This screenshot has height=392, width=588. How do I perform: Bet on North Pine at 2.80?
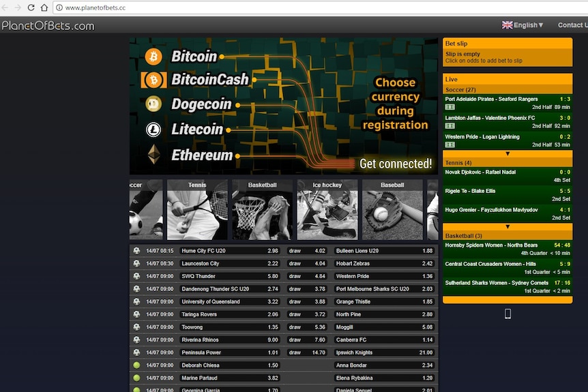click(384, 314)
